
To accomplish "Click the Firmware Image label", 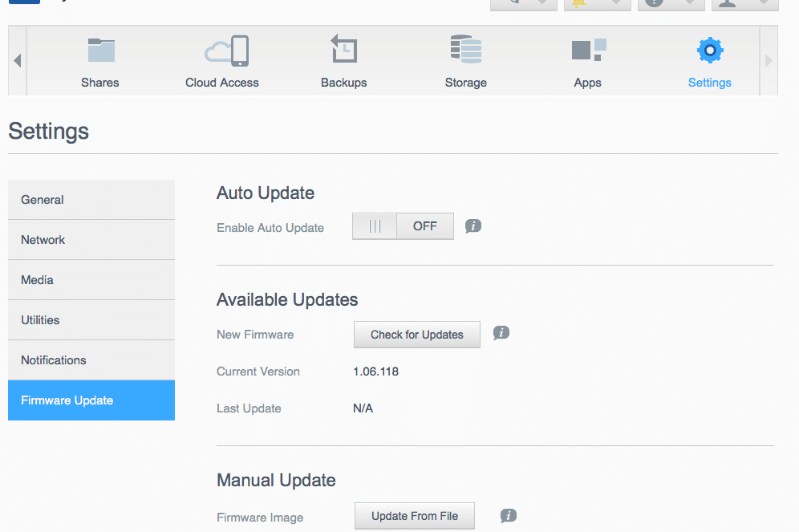I will click(x=260, y=518).
